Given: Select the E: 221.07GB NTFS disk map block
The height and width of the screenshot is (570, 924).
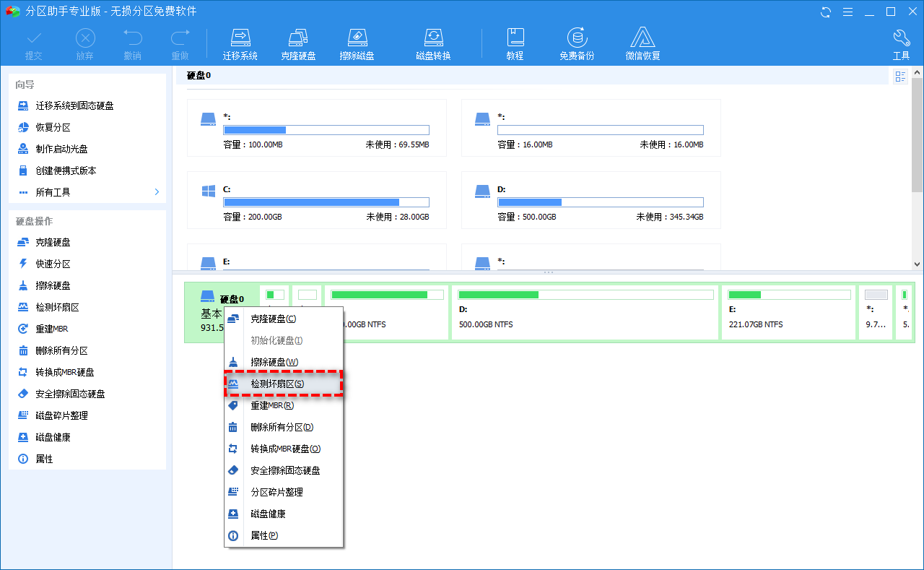Looking at the screenshot, I should [789, 312].
